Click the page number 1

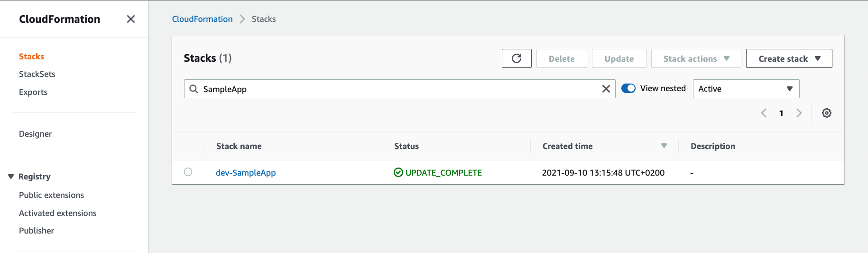tap(781, 113)
